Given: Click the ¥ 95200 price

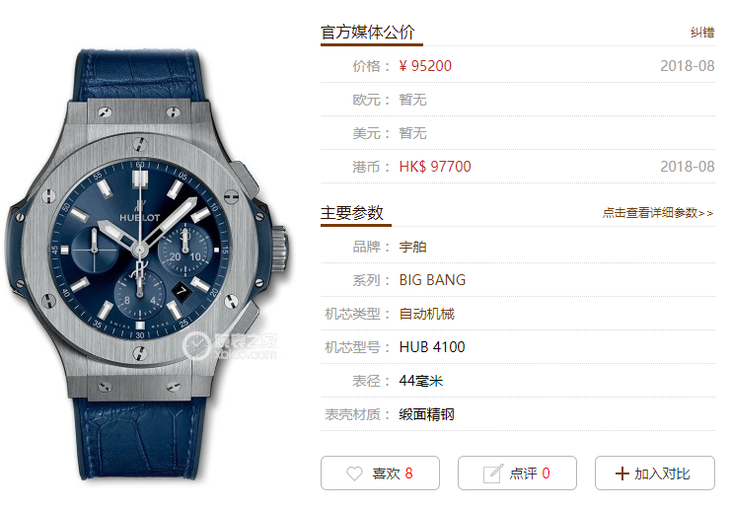Looking at the screenshot, I should [x=425, y=66].
